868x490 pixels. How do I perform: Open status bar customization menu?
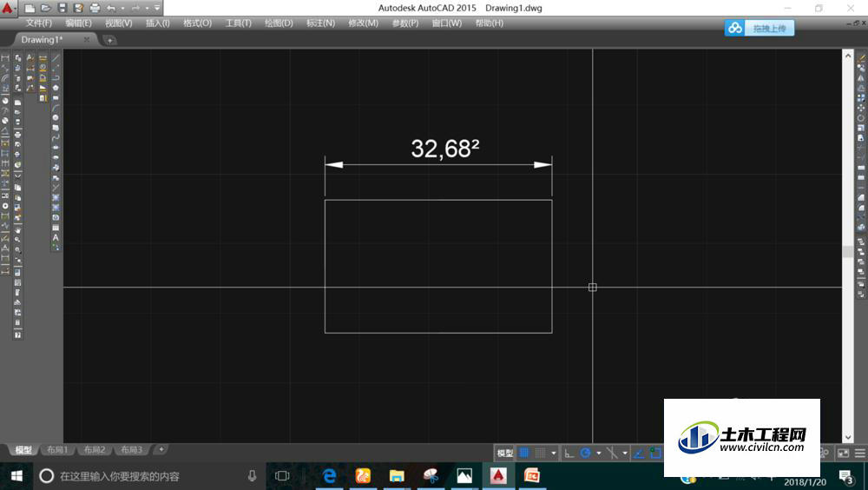(860, 453)
